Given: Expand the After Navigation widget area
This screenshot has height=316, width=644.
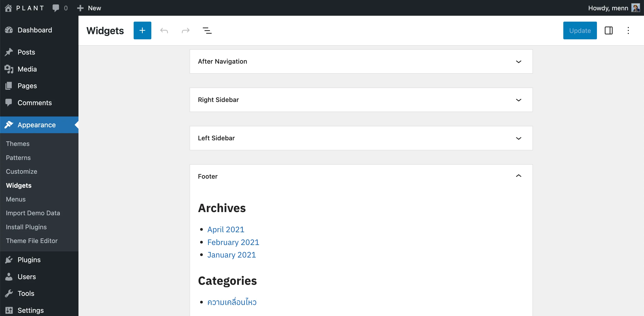Looking at the screenshot, I should 519,62.
